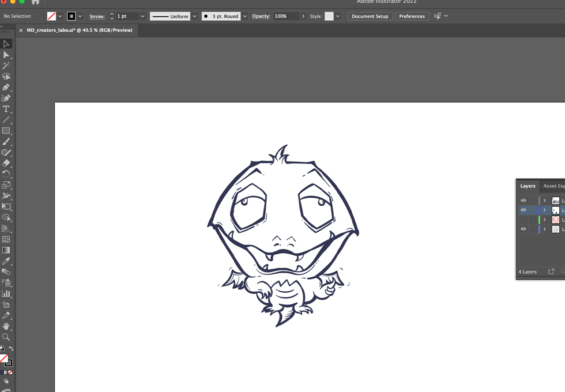Click the fill swatch in control bar
This screenshot has width=565, height=392.
pyautogui.click(x=52, y=16)
